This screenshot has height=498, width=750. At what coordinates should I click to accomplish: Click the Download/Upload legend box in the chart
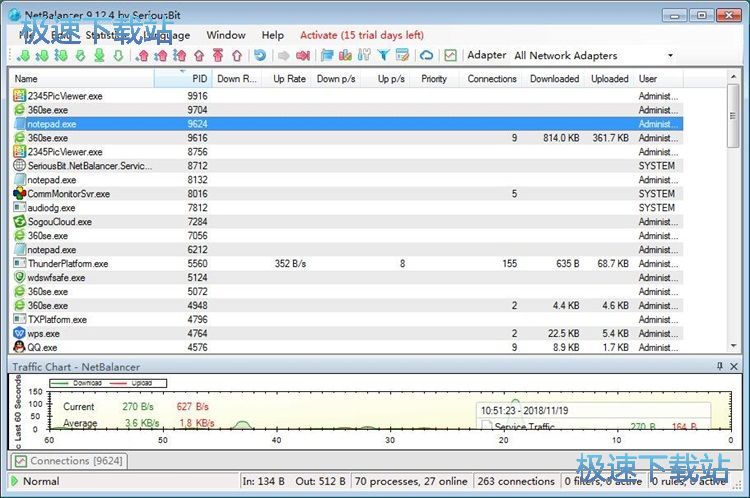point(108,383)
